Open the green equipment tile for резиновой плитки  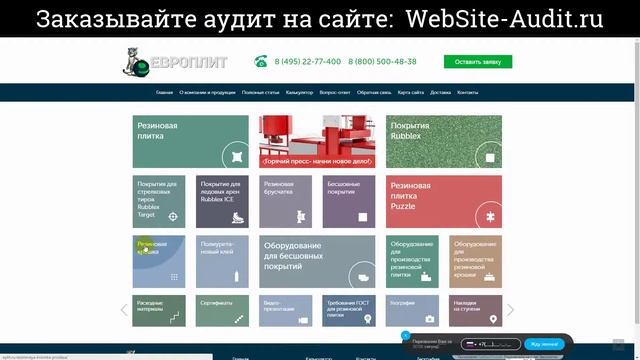point(412,262)
